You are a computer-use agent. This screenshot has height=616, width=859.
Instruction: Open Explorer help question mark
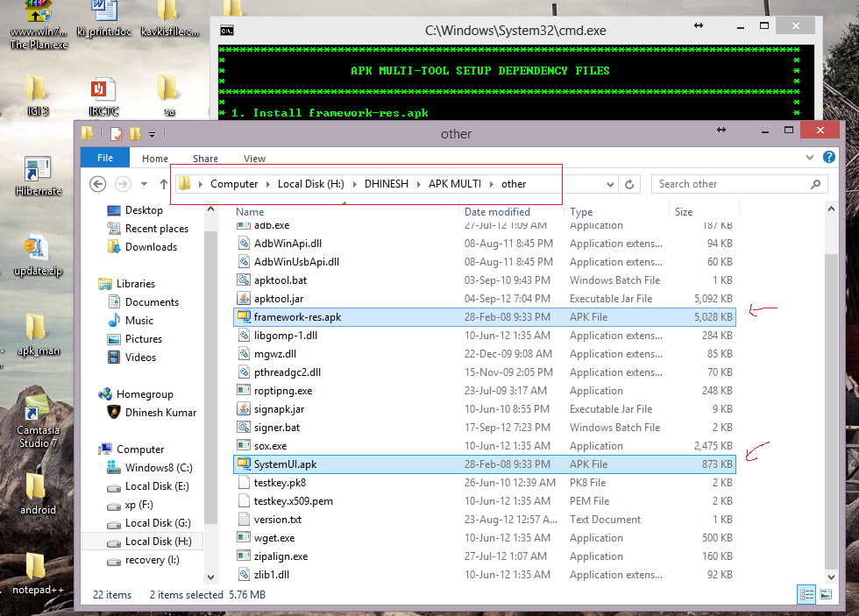pos(829,157)
